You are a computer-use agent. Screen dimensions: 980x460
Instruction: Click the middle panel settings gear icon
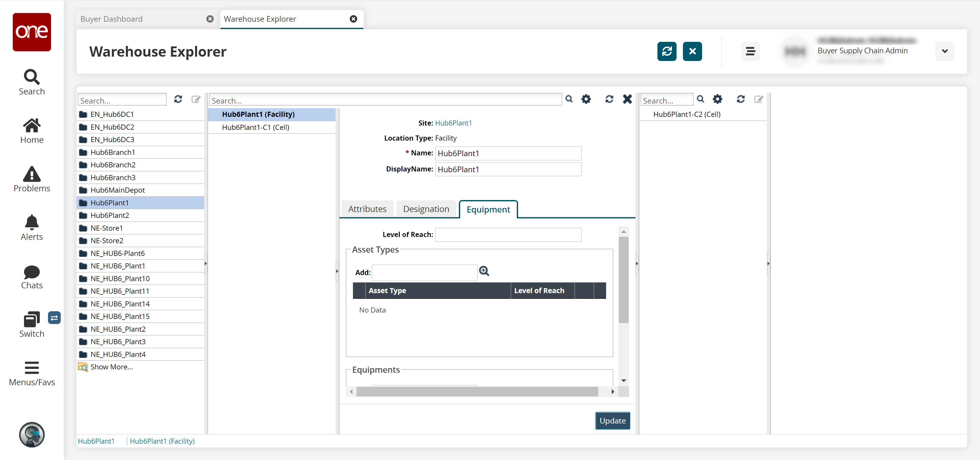click(x=586, y=99)
